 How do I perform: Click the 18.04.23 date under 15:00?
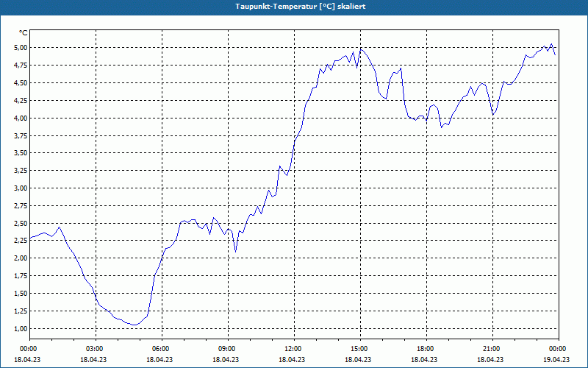click(358, 360)
